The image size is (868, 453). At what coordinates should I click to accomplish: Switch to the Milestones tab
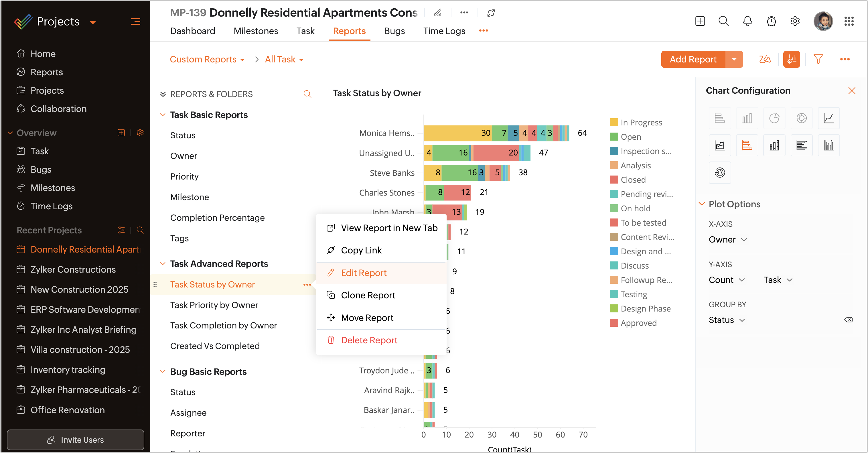(x=256, y=31)
